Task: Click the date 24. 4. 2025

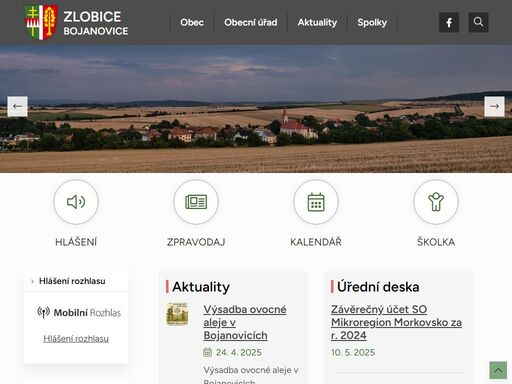Action: (x=239, y=352)
